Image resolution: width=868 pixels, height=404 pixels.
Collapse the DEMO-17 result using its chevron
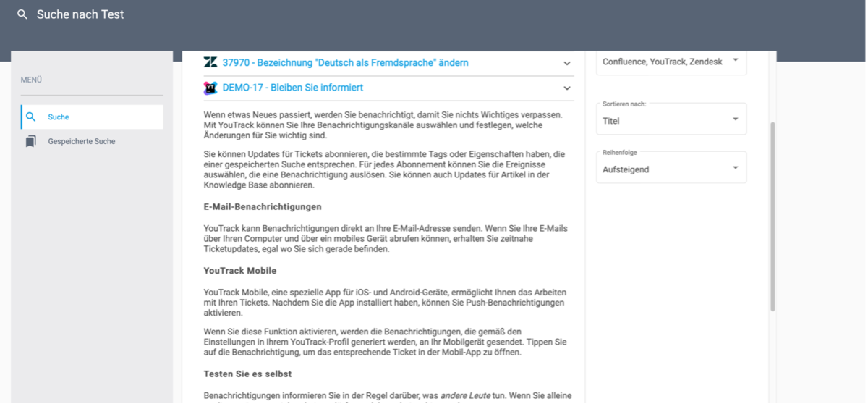coord(567,88)
